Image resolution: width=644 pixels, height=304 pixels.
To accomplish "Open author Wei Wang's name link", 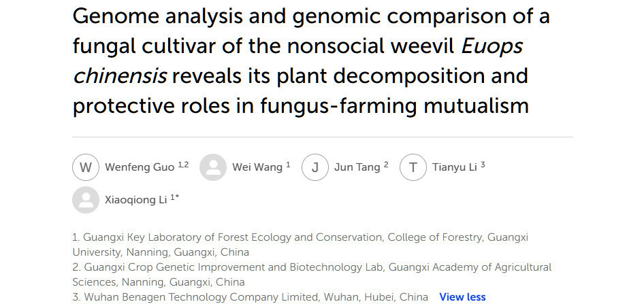I will pyautogui.click(x=257, y=167).
